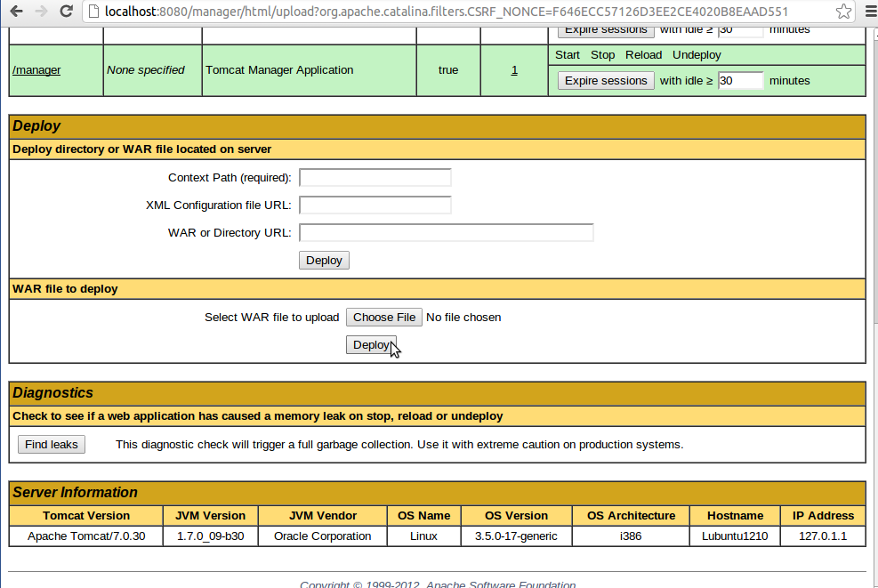Click the 'OS Architecture' column header
The image size is (878, 588).
point(631,515)
